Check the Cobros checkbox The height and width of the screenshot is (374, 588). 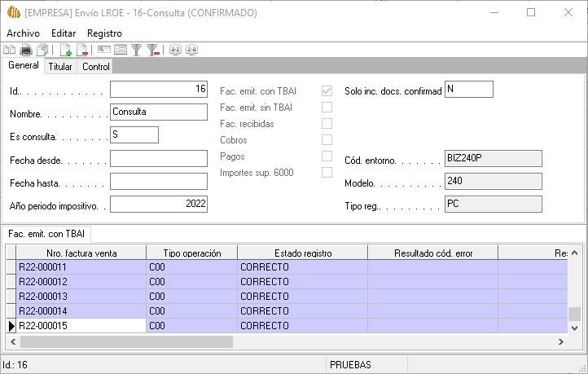327,139
